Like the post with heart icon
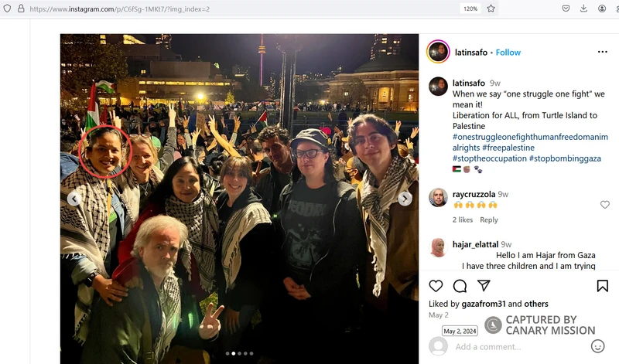This screenshot has width=619, height=364. point(436,286)
